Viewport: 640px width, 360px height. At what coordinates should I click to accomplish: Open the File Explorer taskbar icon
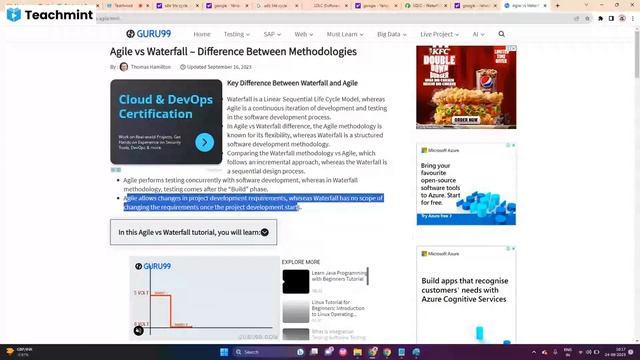(x=358, y=352)
